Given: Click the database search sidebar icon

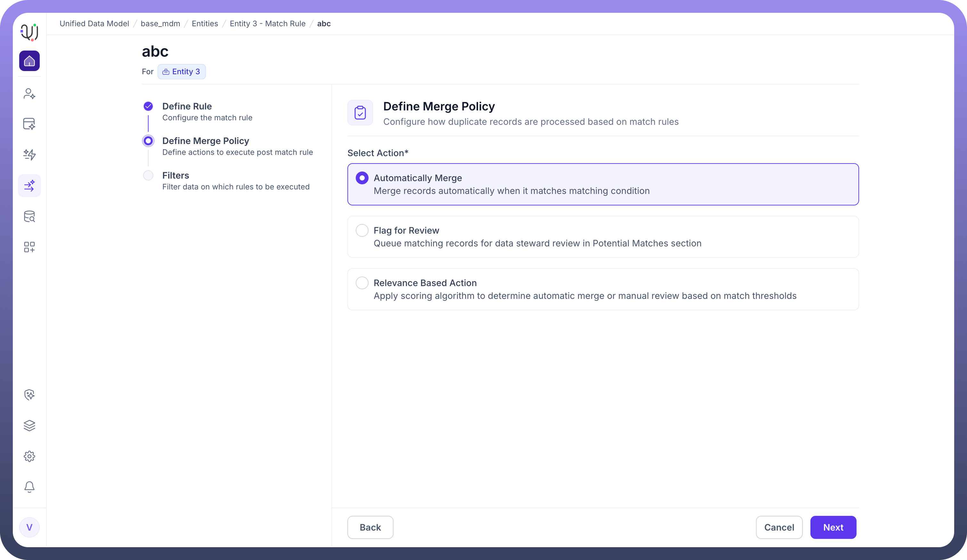Looking at the screenshot, I should click(x=29, y=216).
